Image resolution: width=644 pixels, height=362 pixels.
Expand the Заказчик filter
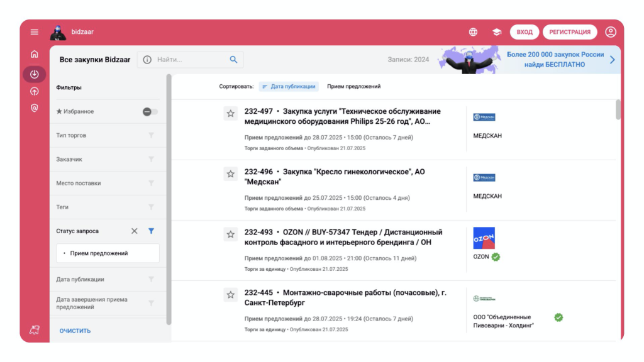click(108, 159)
